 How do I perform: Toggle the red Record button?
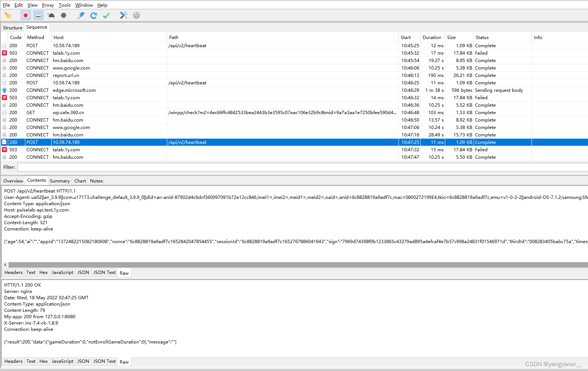tap(25, 15)
